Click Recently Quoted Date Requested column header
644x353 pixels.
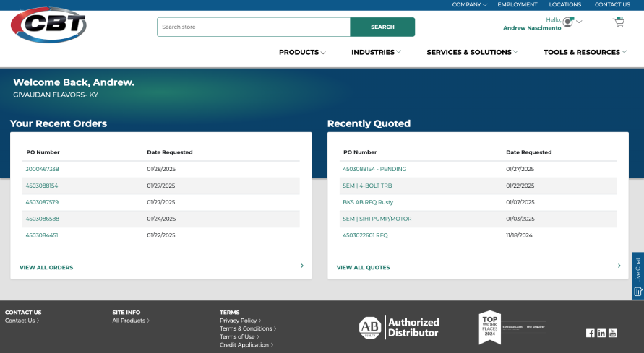pyautogui.click(x=528, y=152)
